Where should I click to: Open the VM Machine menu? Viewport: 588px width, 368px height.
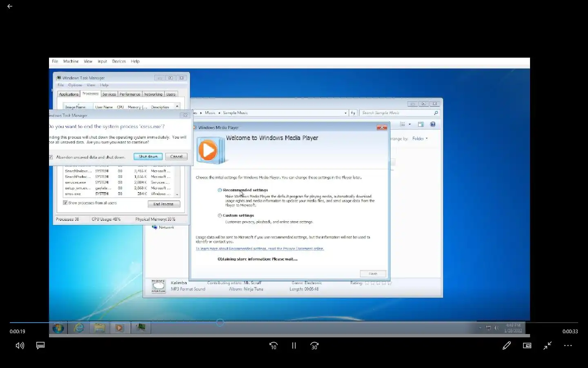tap(71, 61)
